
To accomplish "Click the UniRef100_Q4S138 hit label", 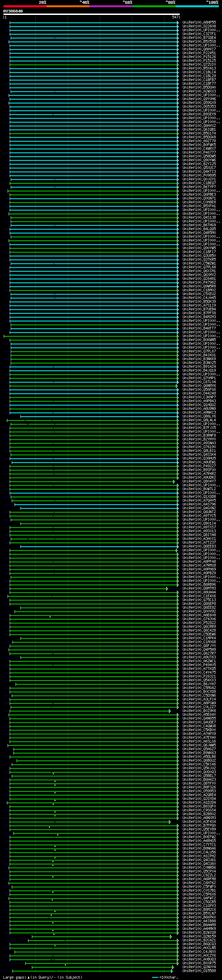I will point(199,217).
